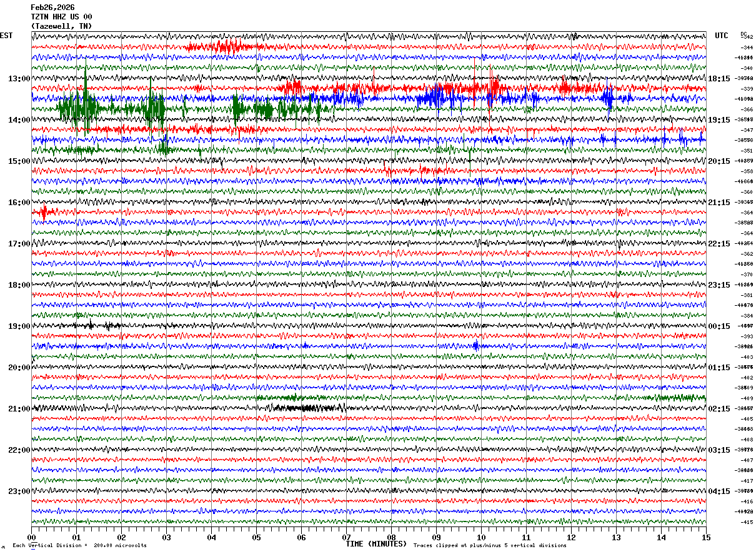
Task: Click the 18:15 UTC time label
Action: pos(719,79)
